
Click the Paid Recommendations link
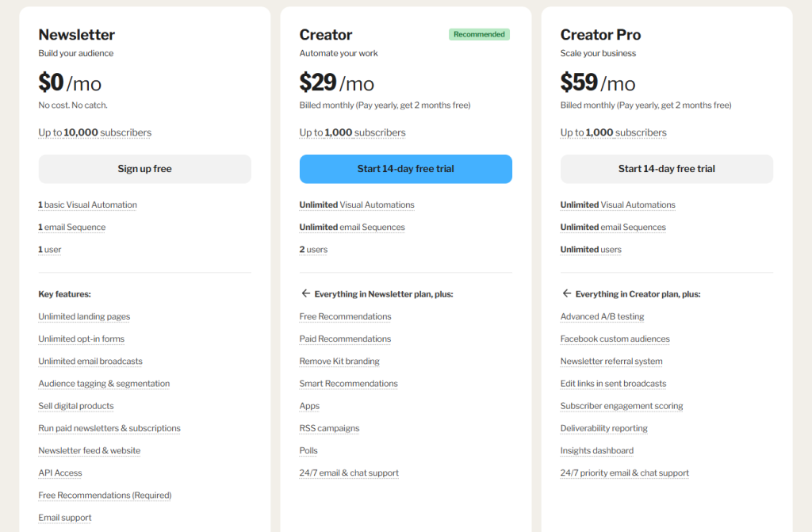(x=345, y=339)
